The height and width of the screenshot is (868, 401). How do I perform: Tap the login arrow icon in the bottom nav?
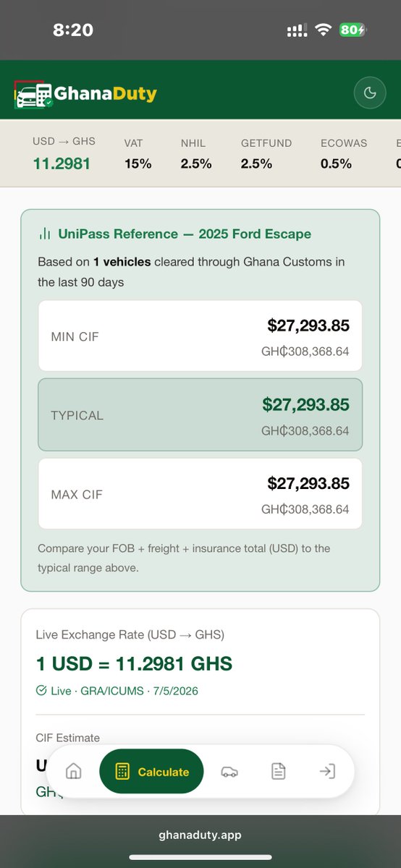[327, 772]
